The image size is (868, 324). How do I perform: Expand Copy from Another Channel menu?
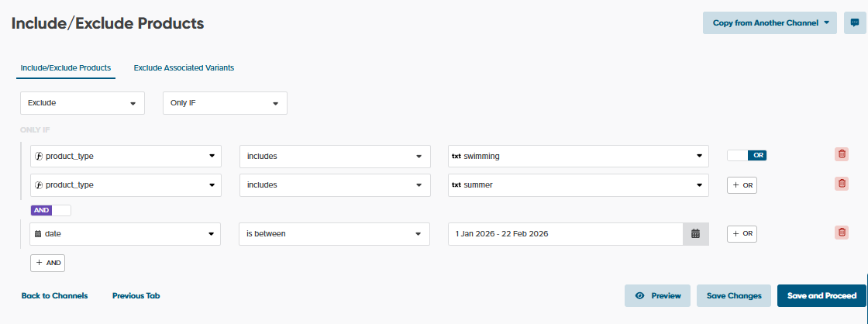pyautogui.click(x=770, y=22)
